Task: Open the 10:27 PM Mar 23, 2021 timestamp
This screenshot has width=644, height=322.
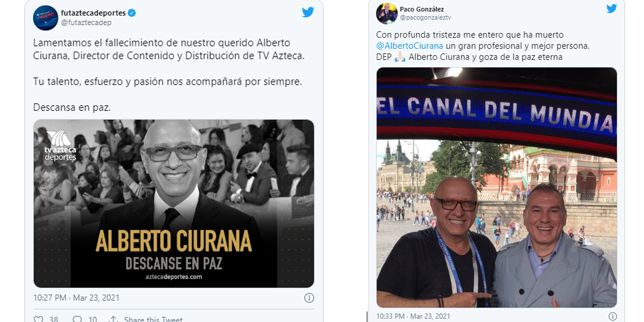Action: click(x=76, y=297)
